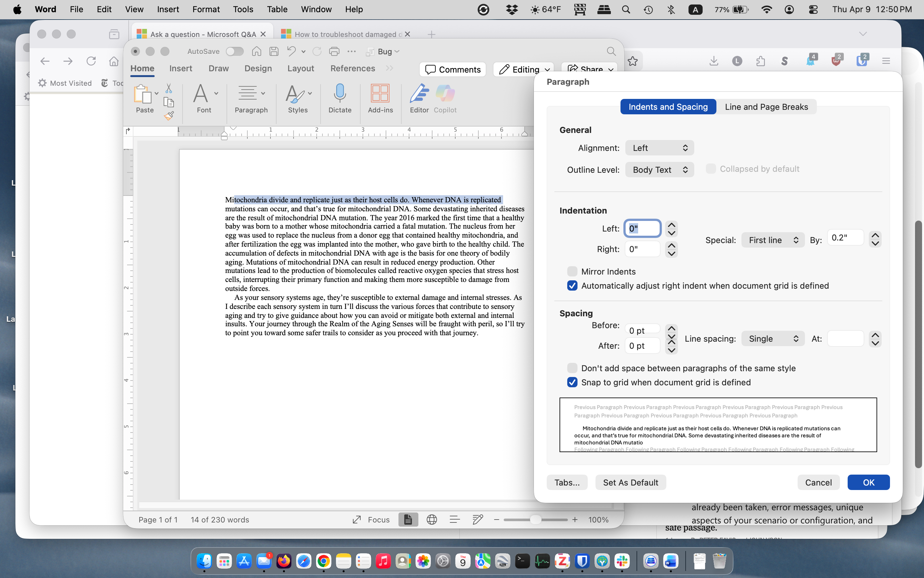Screen dimensions: 924x578
Task: Click the Save disk icon in title bar
Action: tap(274, 51)
